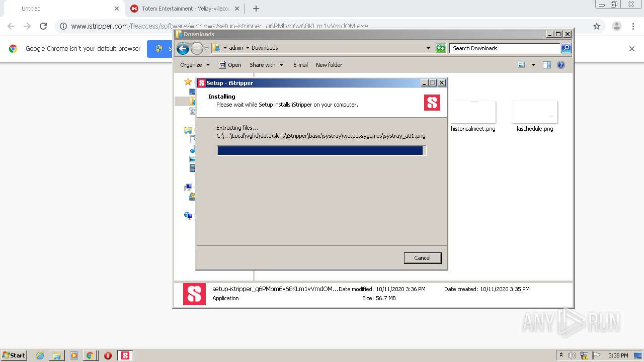Open Windows Explorer from taskbar
Screen dimensions: 644x362
(57, 355)
